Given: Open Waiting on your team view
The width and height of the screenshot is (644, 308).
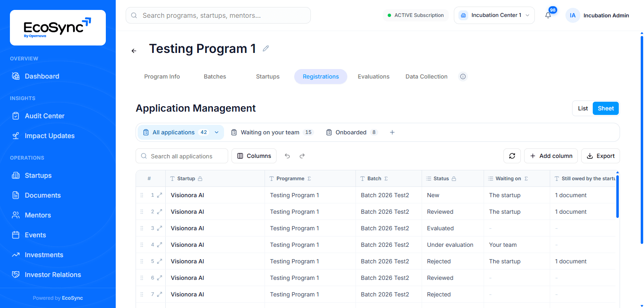Looking at the screenshot, I should (x=272, y=132).
